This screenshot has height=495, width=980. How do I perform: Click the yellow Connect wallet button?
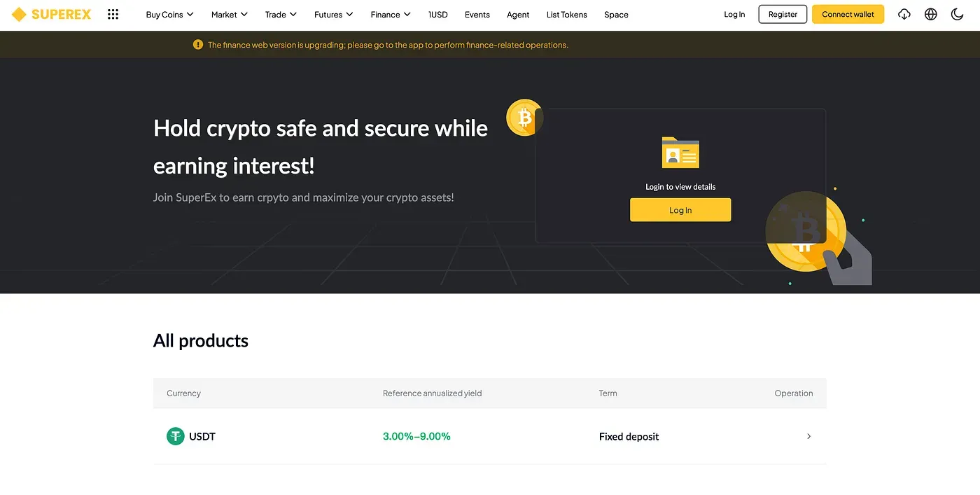coord(848,14)
